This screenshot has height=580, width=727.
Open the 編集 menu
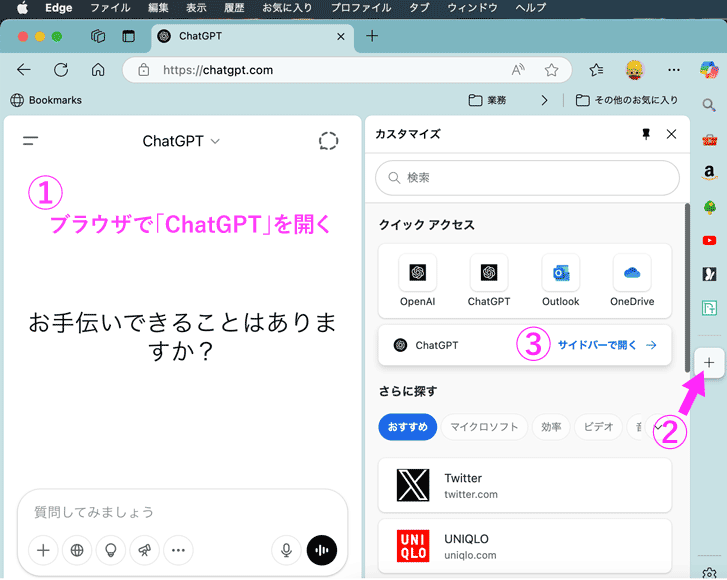pyautogui.click(x=158, y=8)
